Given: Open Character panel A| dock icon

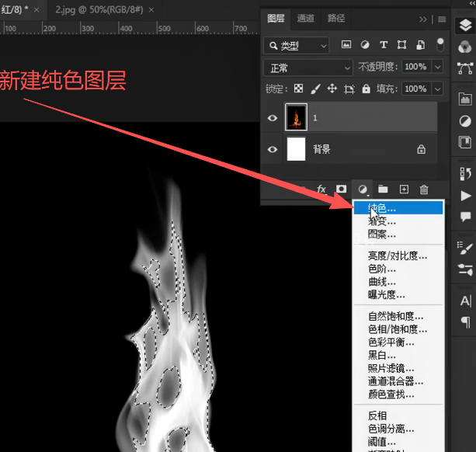Looking at the screenshot, I should 466,301.
